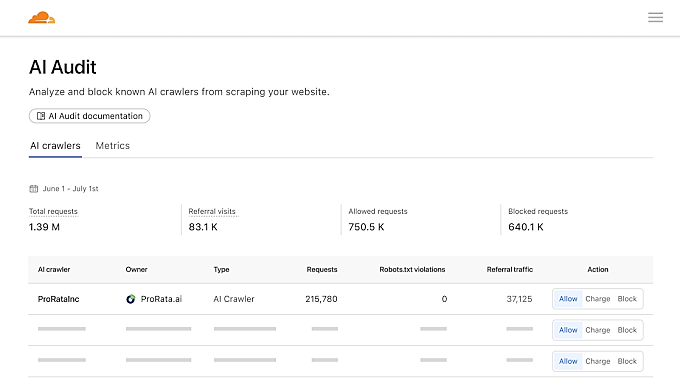Viewport: 680px width, 386px height.
Task: Open the hamburger menu
Action: [x=655, y=17]
